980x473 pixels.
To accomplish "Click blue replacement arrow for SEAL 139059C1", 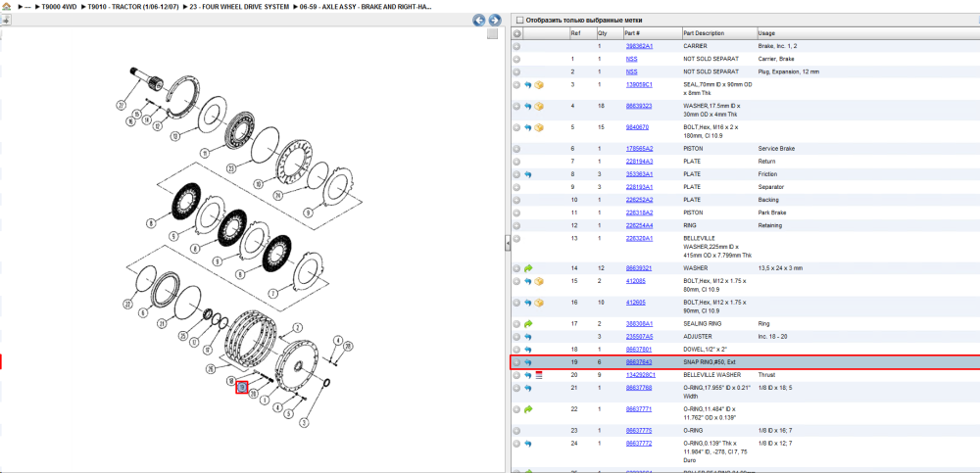I will point(528,85).
